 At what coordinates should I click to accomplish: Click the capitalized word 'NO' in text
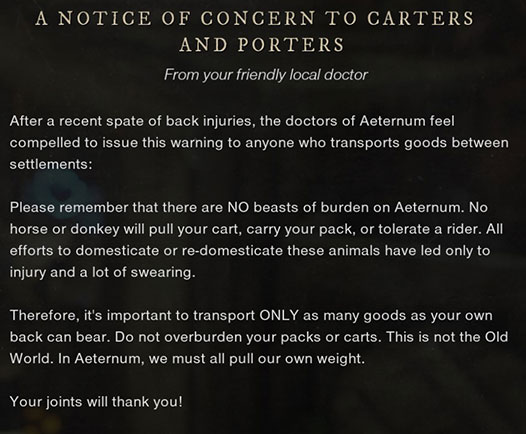coord(238,208)
